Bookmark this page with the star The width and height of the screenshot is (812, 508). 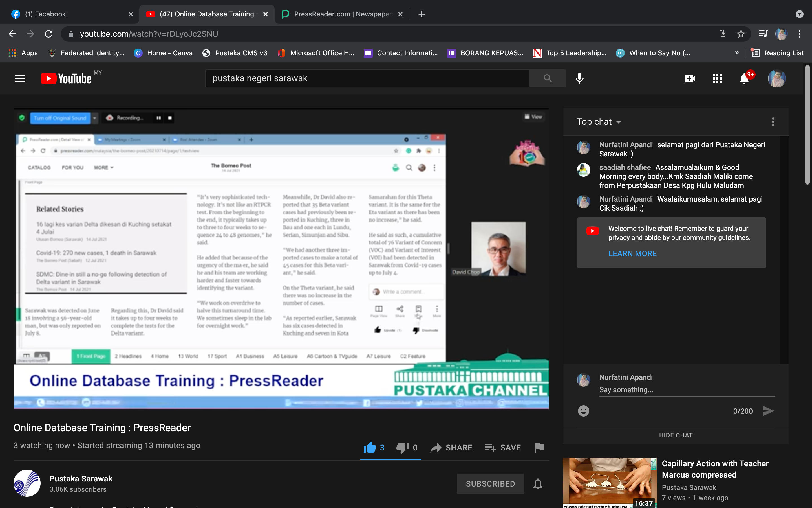click(741, 34)
